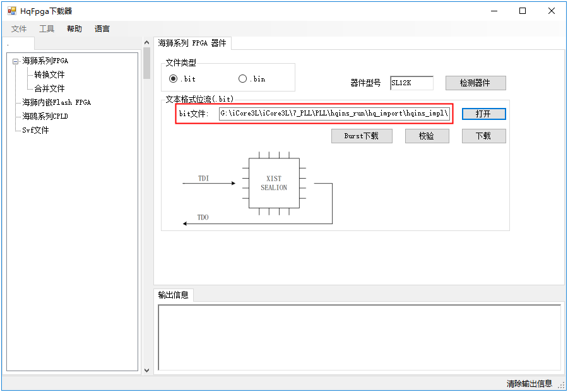The width and height of the screenshot is (568, 392).
Task: Collapse the 海狮系列FPGA tree node
Action: 15,61
